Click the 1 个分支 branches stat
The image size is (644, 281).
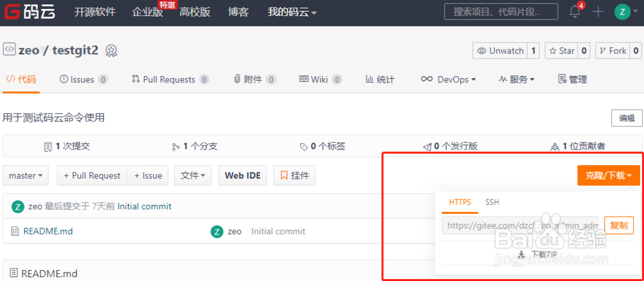click(194, 146)
